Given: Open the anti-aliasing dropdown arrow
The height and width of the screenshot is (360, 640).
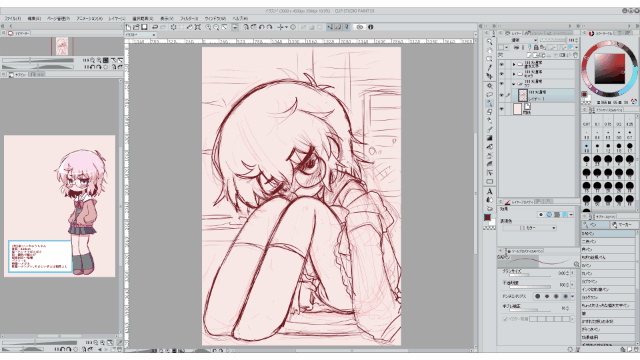Looking at the screenshot, I should (x=572, y=296).
